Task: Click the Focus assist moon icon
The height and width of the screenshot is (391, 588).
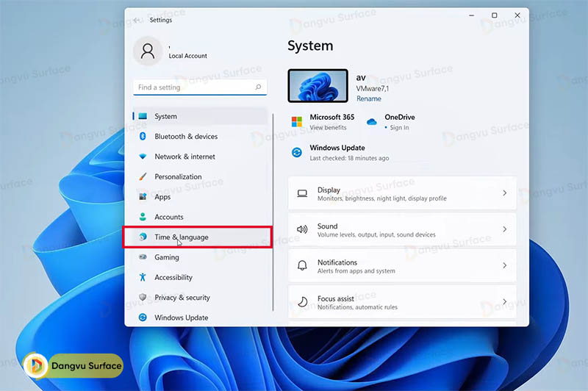Action: pyautogui.click(x=302, y=301)
